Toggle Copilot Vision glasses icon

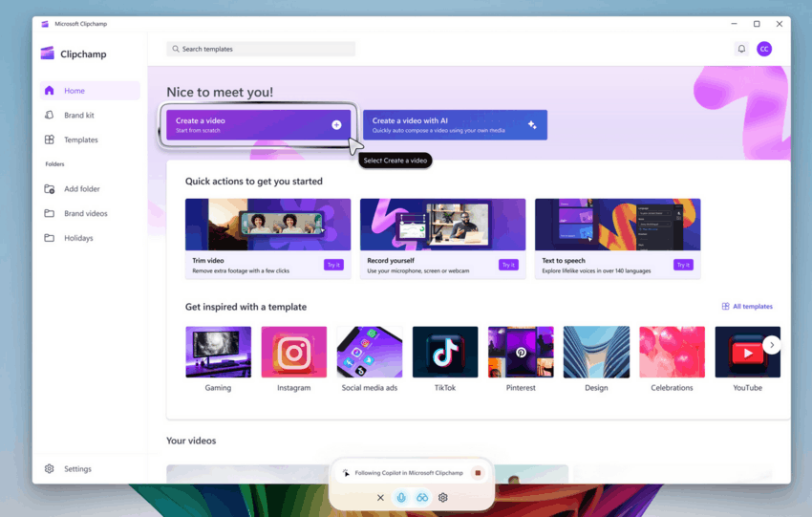(422, 497)
